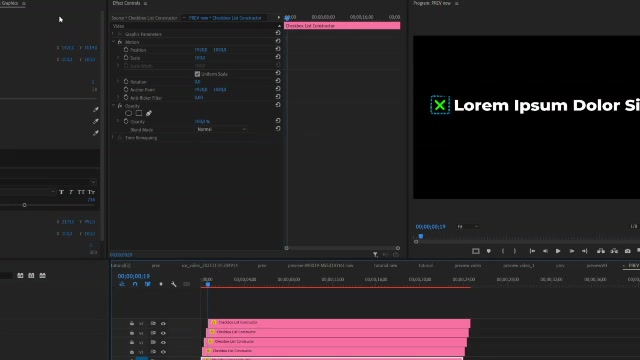Step forward one frame
This screenshot has width=640, height=360.
click(571, 251)
